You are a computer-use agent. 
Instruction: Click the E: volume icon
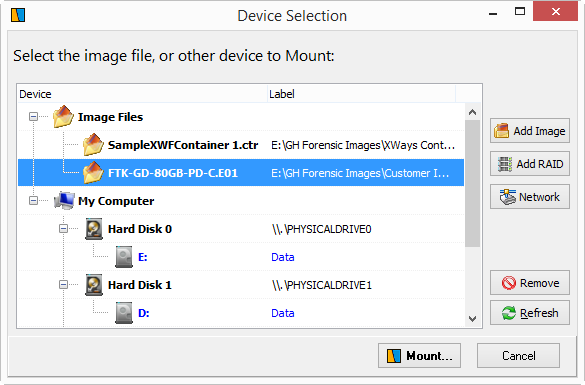point(124,257)
